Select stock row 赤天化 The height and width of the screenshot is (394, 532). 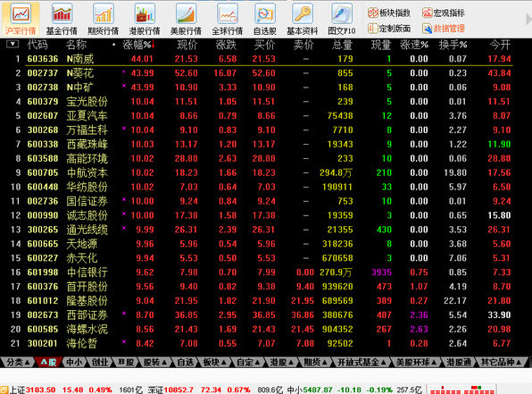pos(260,258)
